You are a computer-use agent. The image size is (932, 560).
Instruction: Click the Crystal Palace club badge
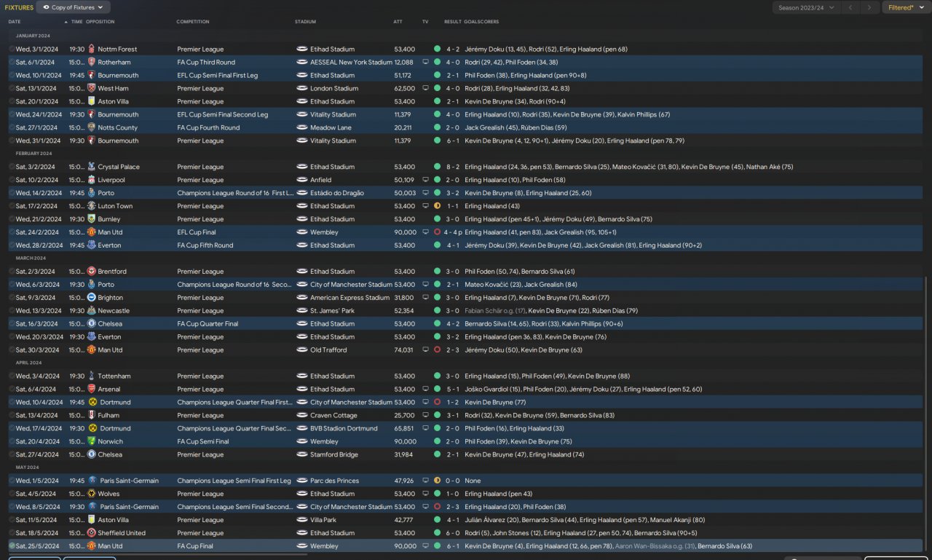click(92, 167)
